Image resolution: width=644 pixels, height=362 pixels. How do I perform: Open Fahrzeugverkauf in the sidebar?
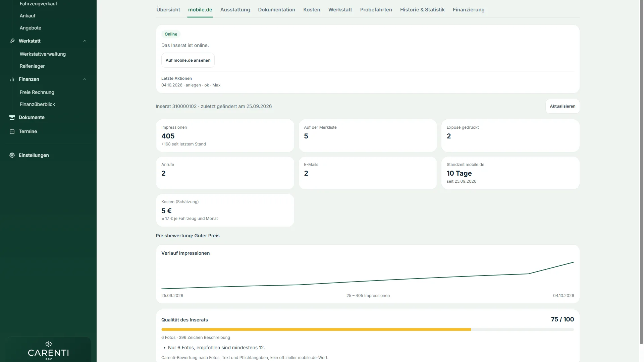(x=38, y=4)
